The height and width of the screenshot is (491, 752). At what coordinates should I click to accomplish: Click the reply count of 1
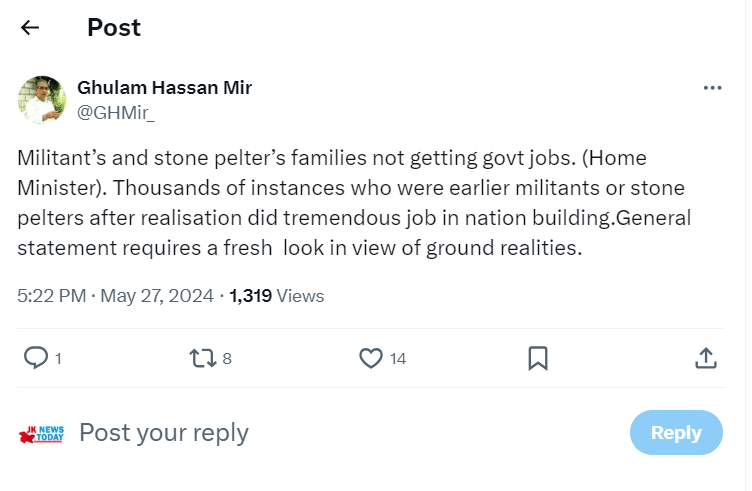58,358
